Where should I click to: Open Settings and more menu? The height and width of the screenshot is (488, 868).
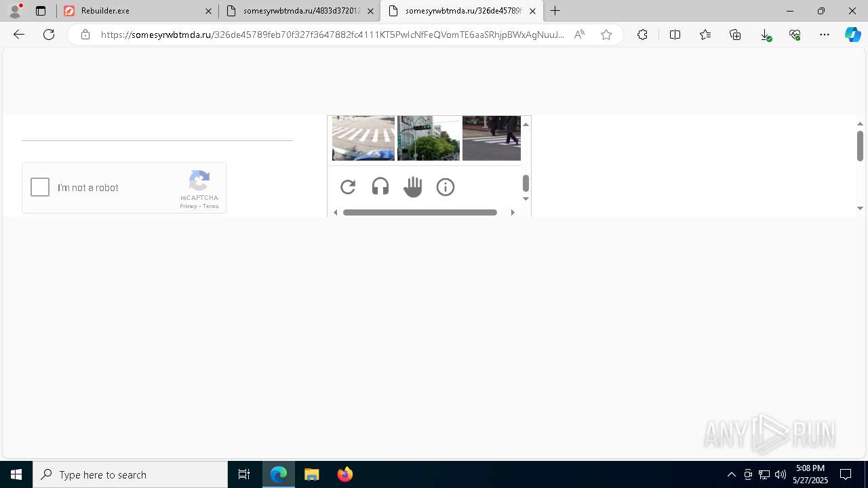click(x=825, y=35)
